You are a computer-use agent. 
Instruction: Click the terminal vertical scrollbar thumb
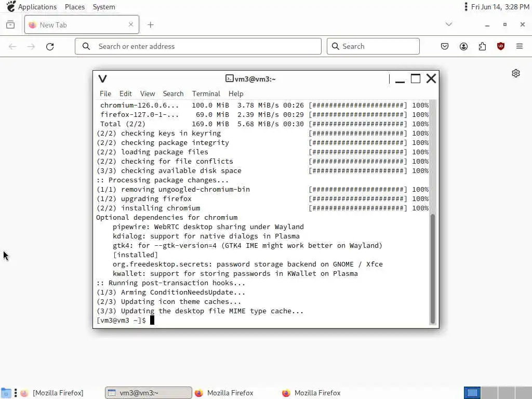pos(433,269)
